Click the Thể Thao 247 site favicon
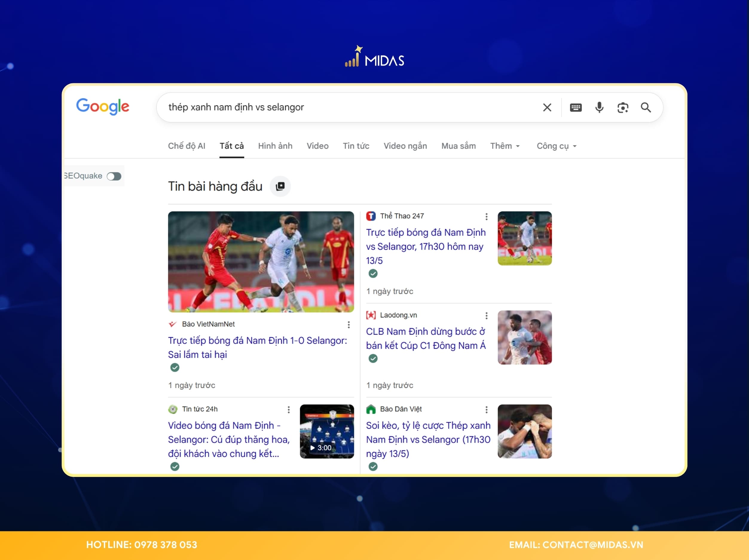749x560 pixels. (371, 216)
